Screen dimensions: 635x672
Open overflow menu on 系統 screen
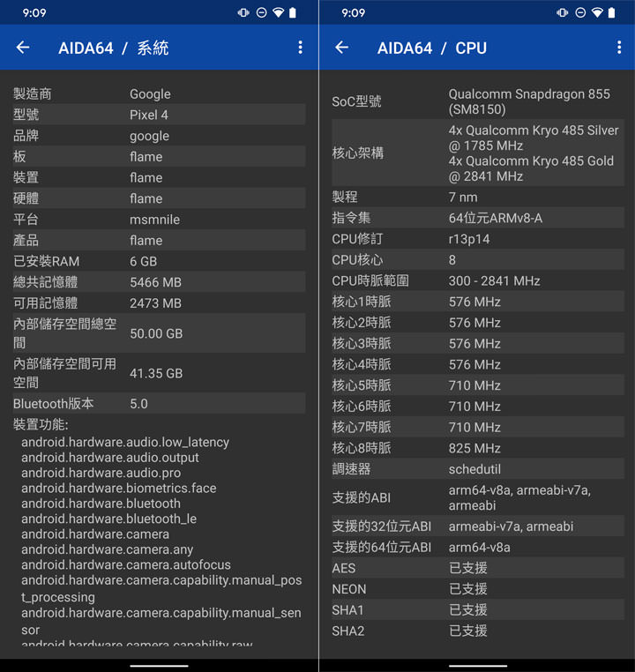click(x=301, y=48)
